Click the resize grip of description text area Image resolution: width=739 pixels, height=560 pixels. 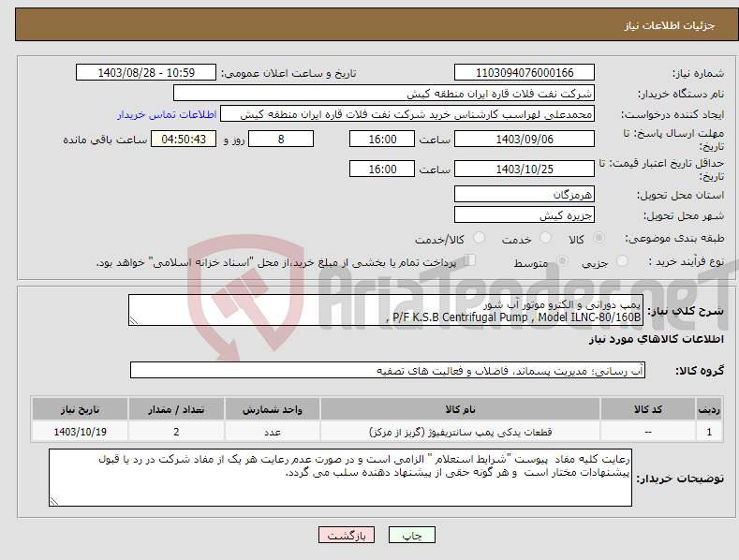click(x=134, y=320)
